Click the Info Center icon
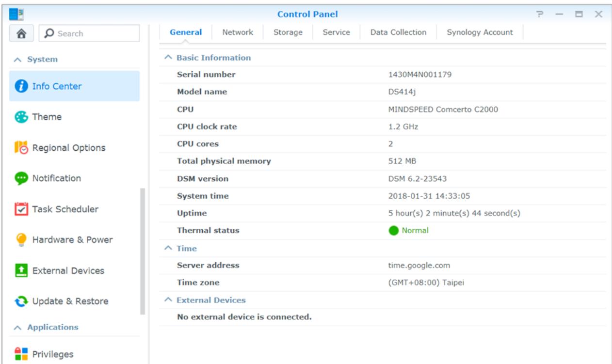Viewport: 612px width, 364px height. coord(21,87)
